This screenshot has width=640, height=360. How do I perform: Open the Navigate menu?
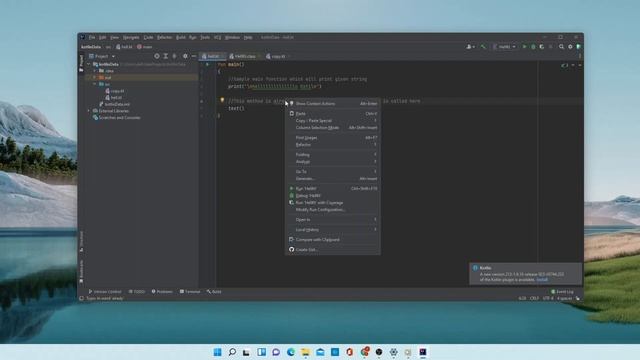(131, 37)
